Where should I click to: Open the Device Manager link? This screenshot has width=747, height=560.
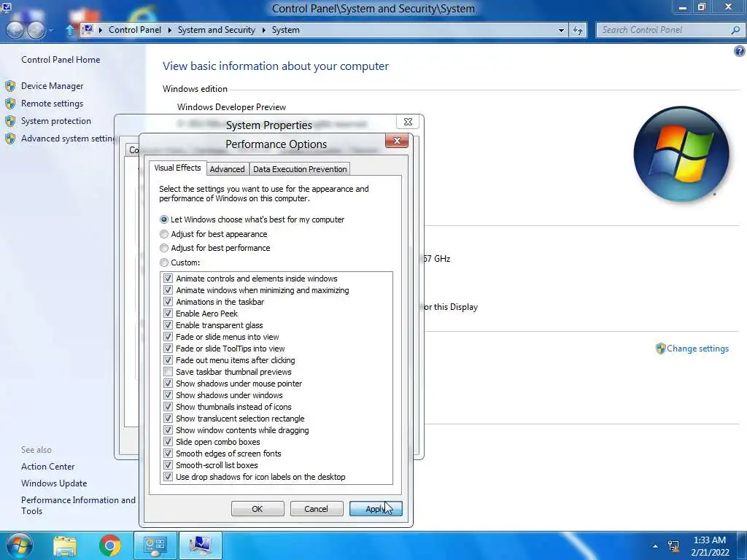(52, 86)
